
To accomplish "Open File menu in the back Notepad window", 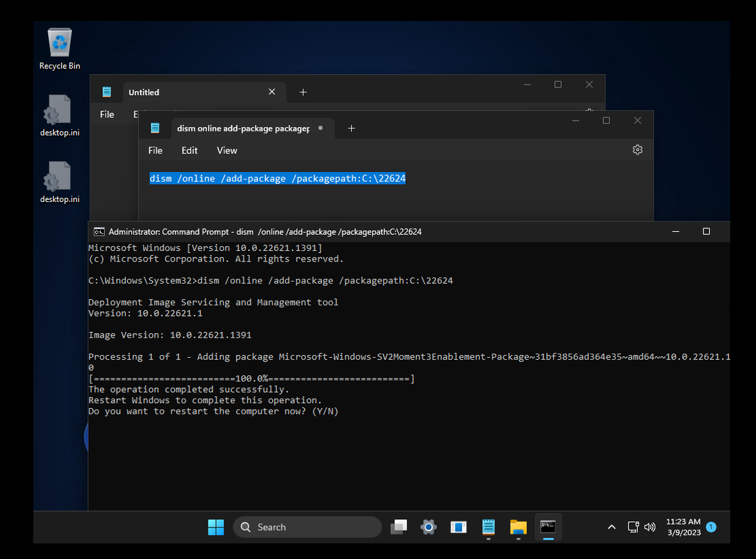I will point(107,114).
